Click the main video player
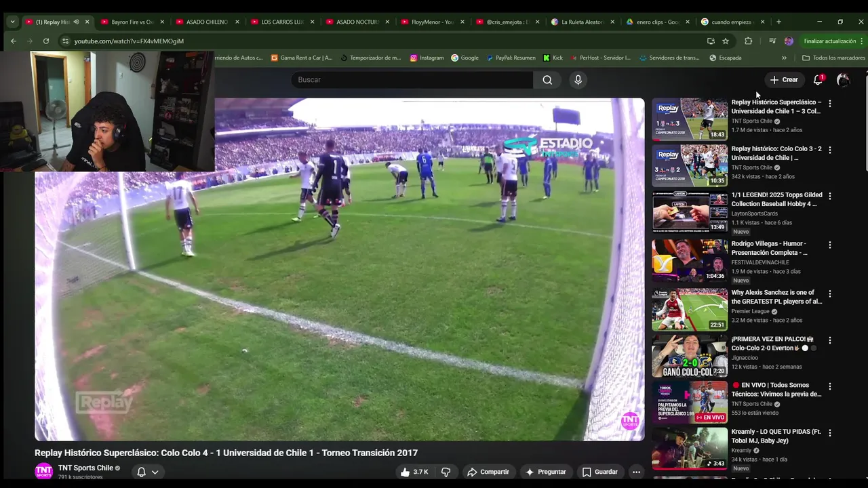Image resolution: width=868 pixels, height=488 pixels. pyautogui.click(x=339, y=270)
